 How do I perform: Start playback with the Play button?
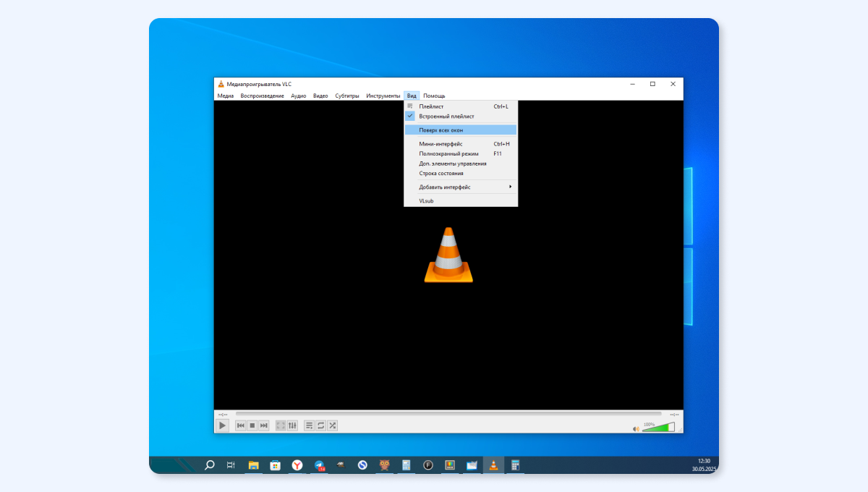(x=223, y=425)
